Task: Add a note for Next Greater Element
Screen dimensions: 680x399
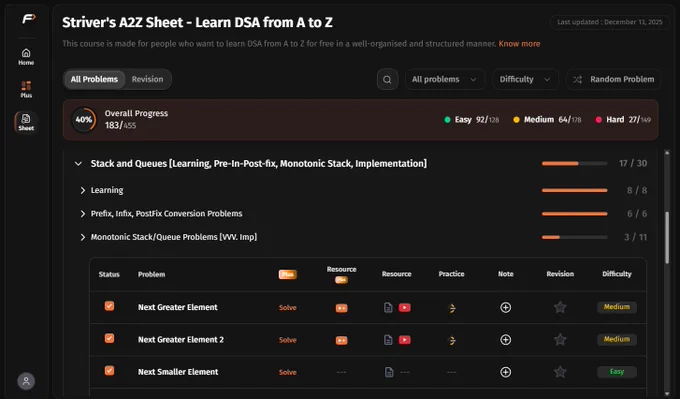Action: point(506,307)
